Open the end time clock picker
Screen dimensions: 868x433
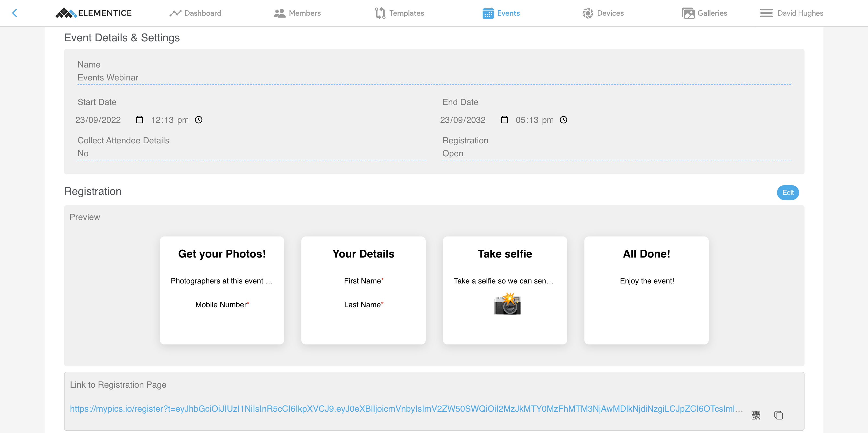564,120
